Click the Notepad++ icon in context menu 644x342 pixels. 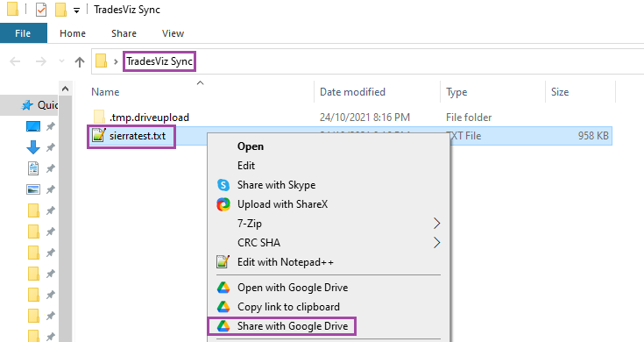tap(223, 262)
